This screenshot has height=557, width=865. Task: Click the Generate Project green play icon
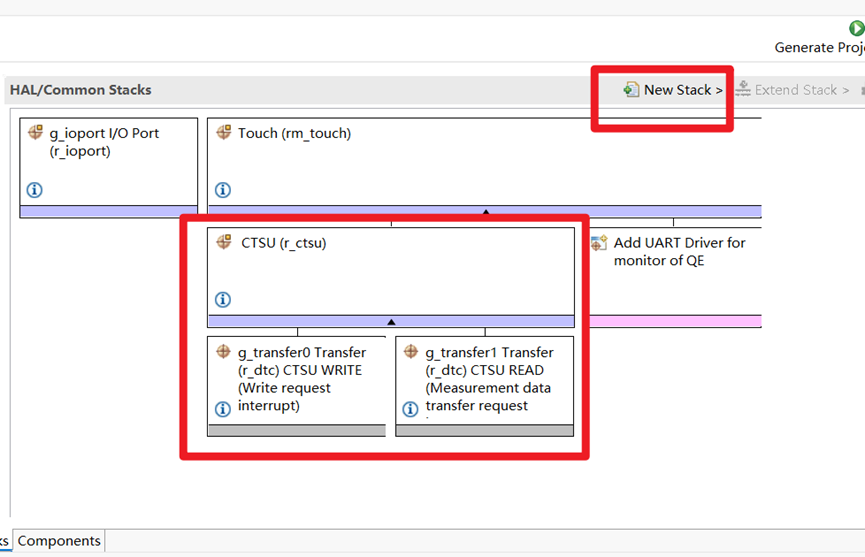coord(856,28)
